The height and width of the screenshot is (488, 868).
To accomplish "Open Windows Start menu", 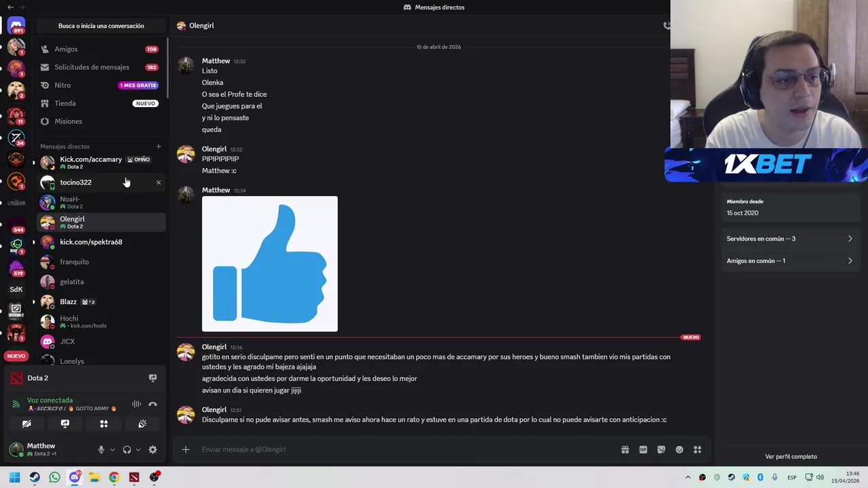I will click(14, 477).
